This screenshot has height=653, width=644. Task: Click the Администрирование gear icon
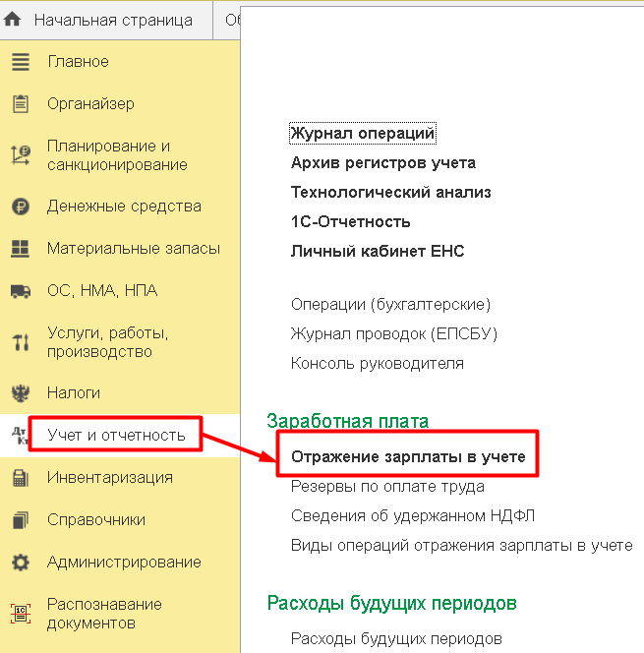[x=21, y=563]
